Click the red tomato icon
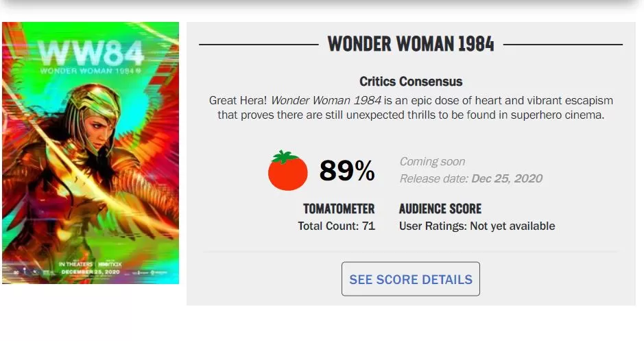 (287, 171)
